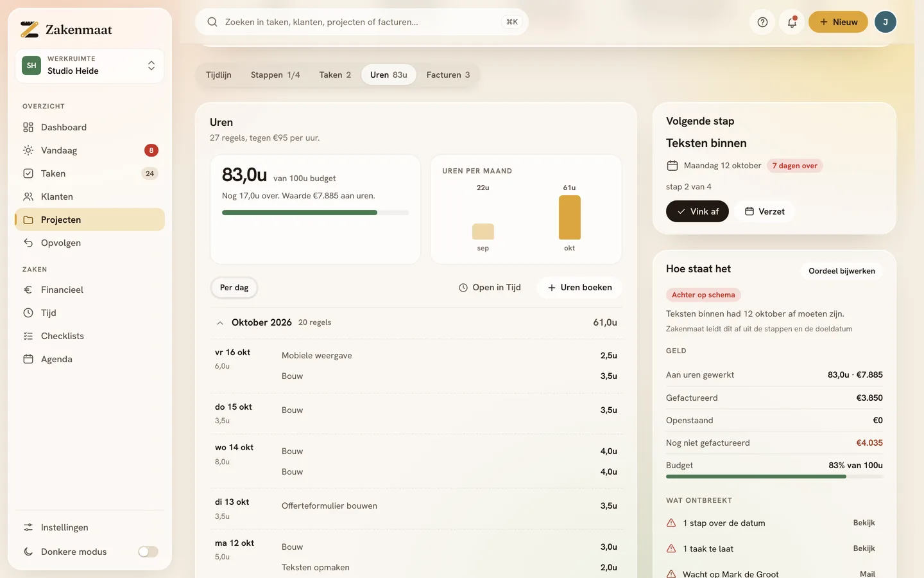Viewport: 924px width, 578px height.
Task: Open the user avatar J
Action: pyautogui.click(x=886, y=22)
